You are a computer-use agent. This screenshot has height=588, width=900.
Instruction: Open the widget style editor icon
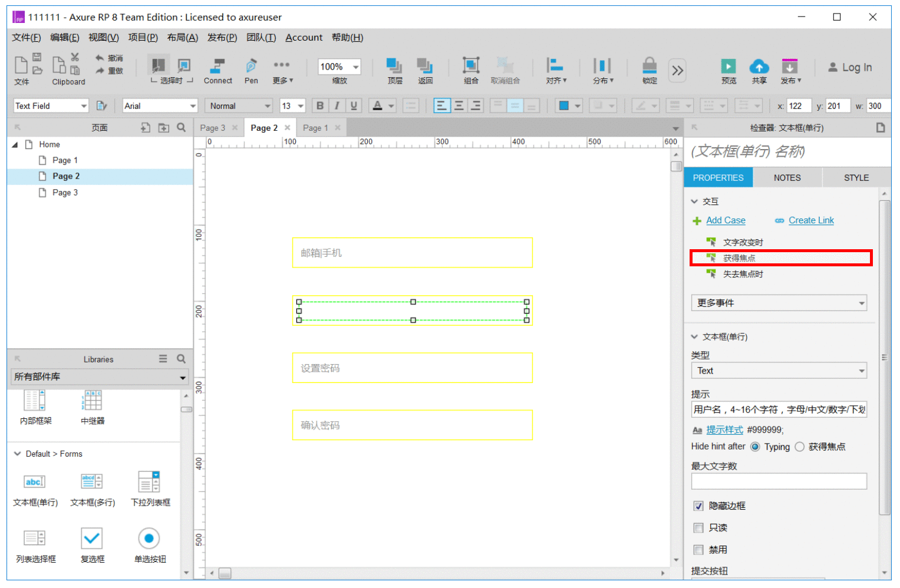pos(101,105)
